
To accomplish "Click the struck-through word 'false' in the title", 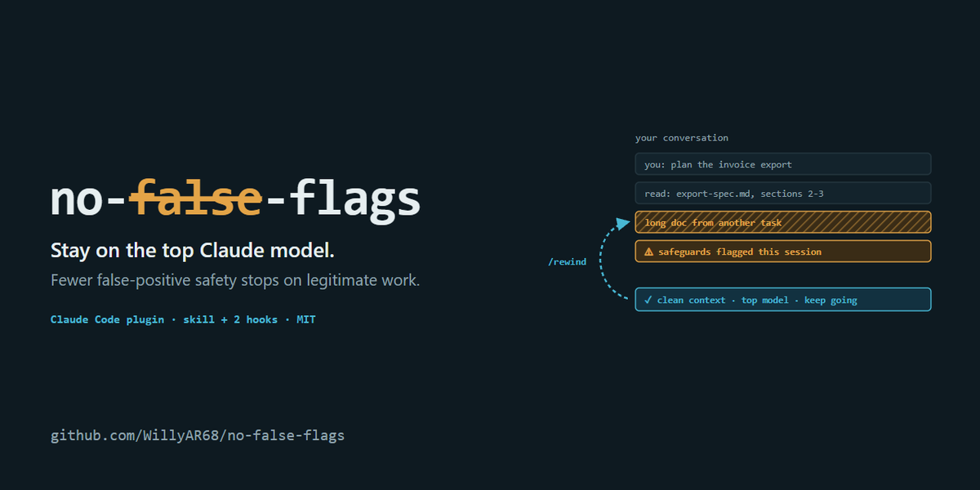I will click(x=197, y=198).
